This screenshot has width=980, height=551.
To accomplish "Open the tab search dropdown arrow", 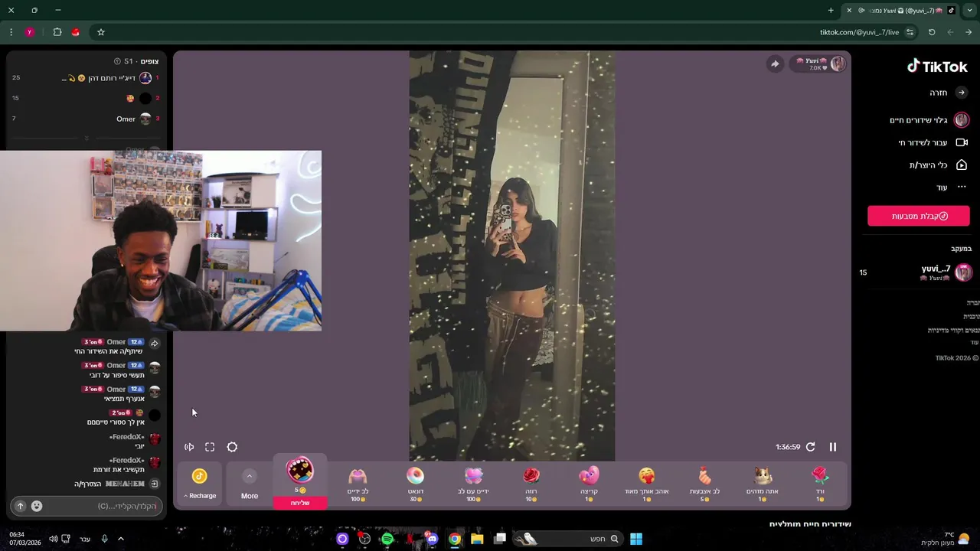I will 970,10.
